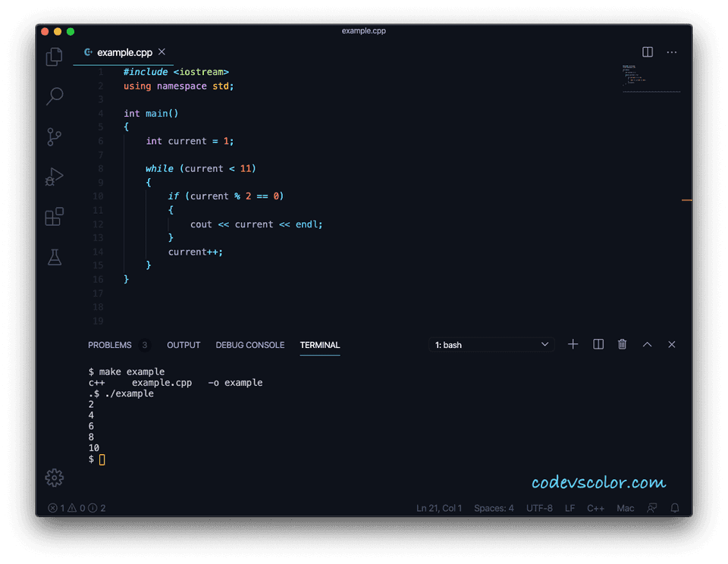Open the Extensions view
The image size is (728, 564).
click(54, 216)
